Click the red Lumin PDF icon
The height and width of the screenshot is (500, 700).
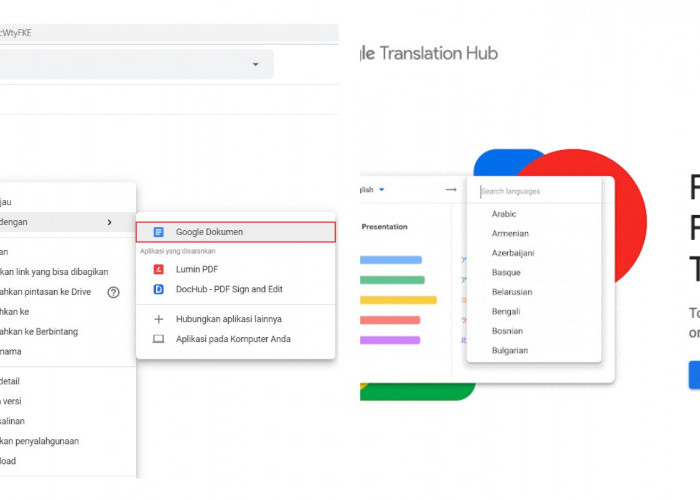(x=158, y=269)
